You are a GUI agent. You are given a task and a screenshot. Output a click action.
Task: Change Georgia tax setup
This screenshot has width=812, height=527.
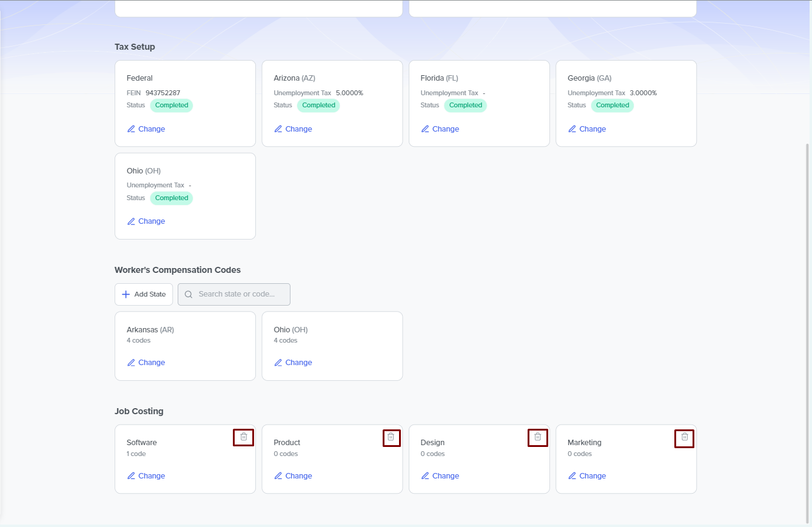[x=586, y=129]
